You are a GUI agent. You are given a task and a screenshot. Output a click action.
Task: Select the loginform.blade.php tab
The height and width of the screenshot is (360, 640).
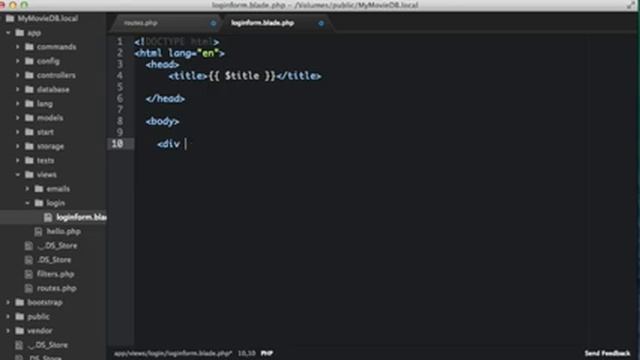(x=262, y=23)
